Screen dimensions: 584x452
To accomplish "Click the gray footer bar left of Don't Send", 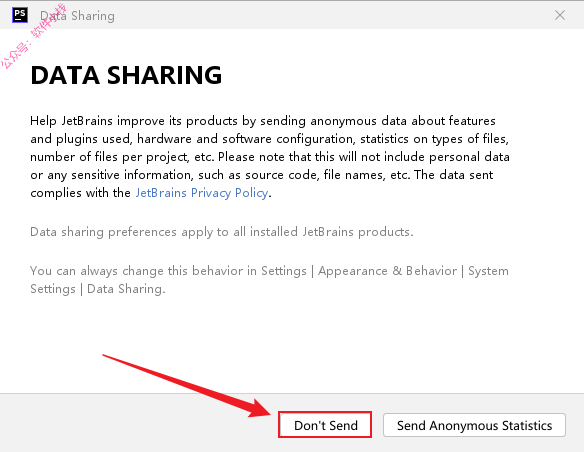I will (x=138, y=423).
